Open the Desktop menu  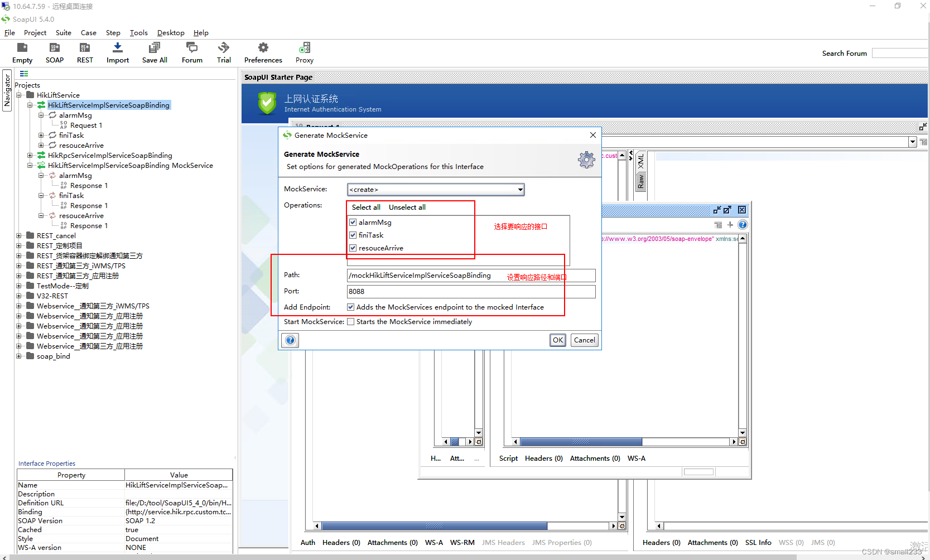click(x=171, y=33)
